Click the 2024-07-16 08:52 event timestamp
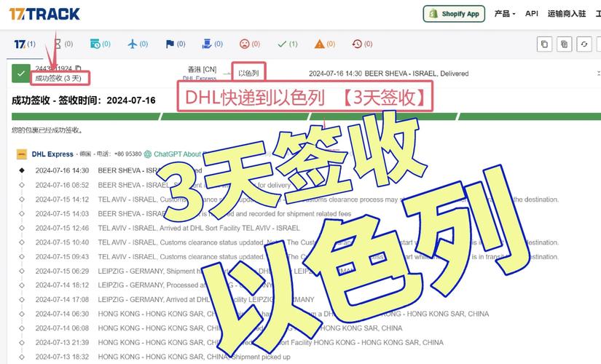The image size is (601, 364). 62,185
